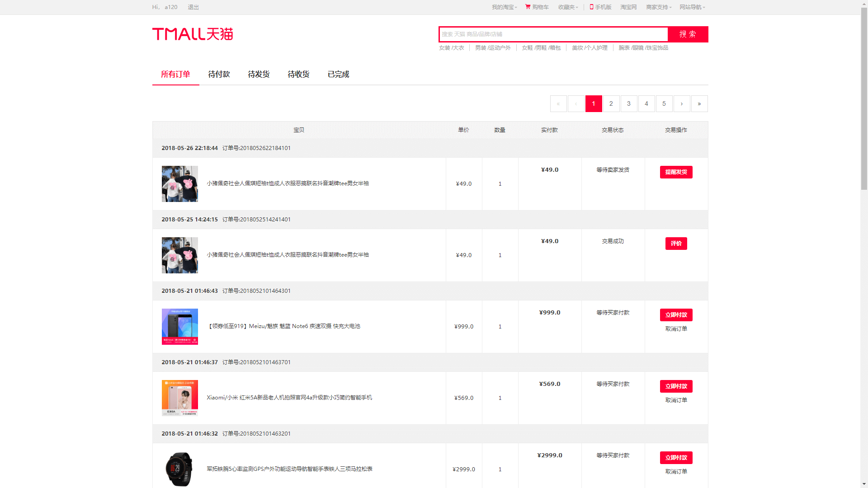The height and width of the screenshot is (488, 868).
Task: Click 取消订单 for Xiaomi ¥569 order
Action: click(676, 400)
